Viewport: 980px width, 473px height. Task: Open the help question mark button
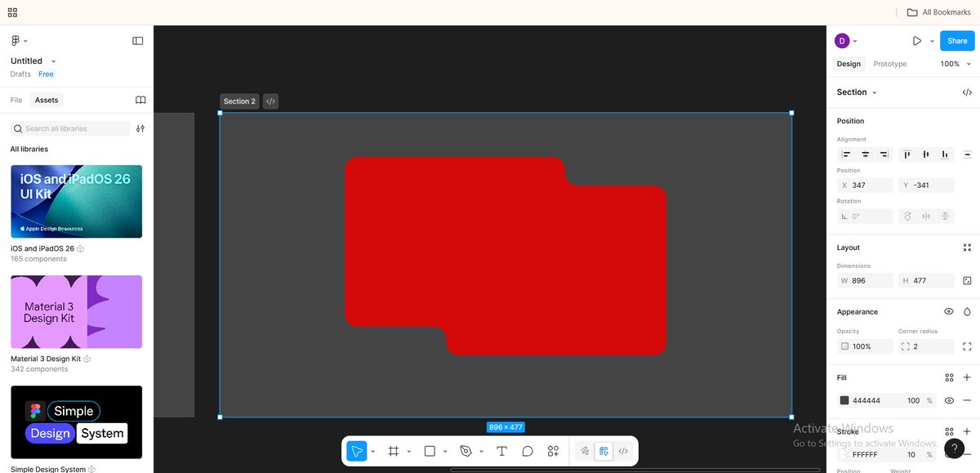point(953,448)
